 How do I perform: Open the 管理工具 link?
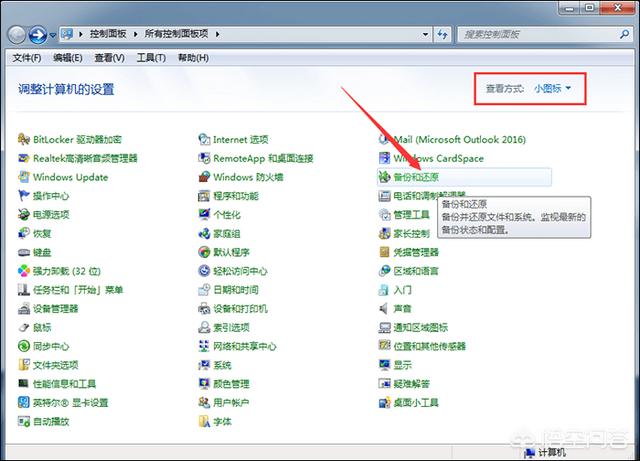point(411,215)
